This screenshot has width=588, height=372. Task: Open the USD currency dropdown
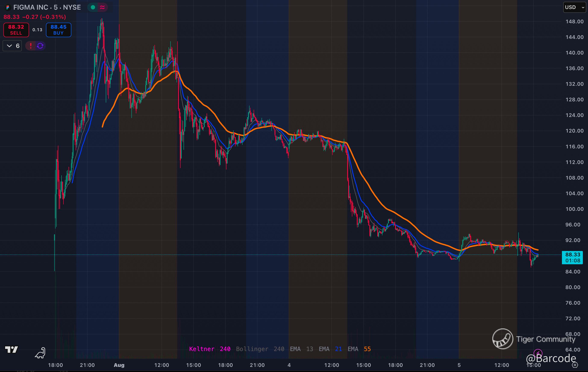tap(574, 7)
